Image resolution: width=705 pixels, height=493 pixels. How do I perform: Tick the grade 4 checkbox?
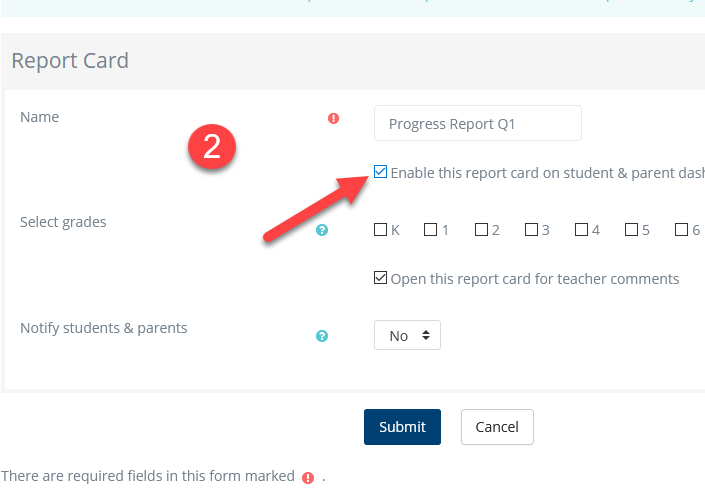click(x=581, y=230)
